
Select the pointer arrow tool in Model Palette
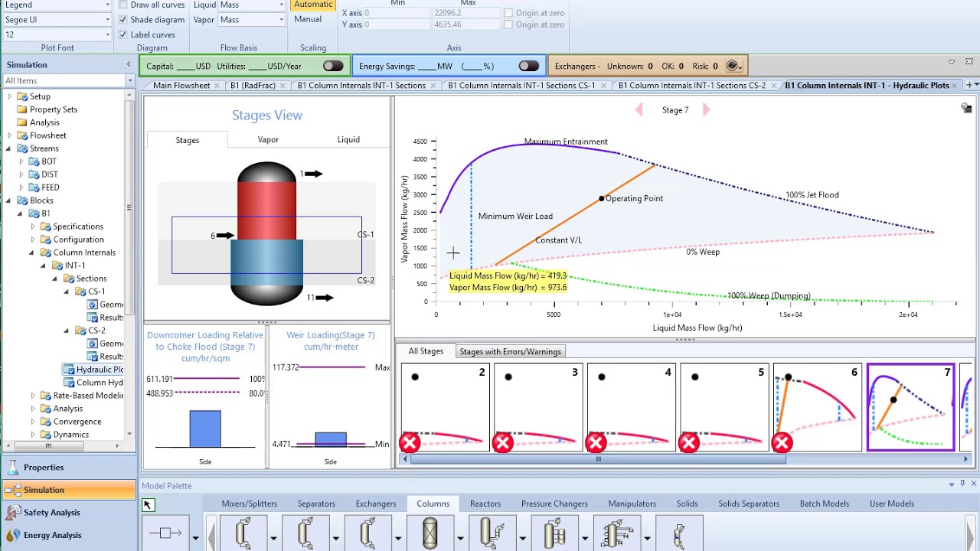(x=148, y=504)
